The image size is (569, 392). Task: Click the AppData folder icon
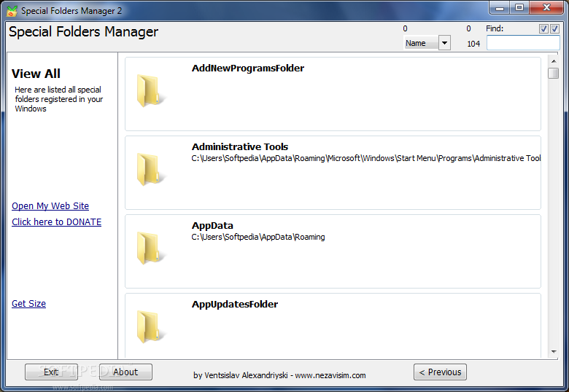click(x=150, y=248)
